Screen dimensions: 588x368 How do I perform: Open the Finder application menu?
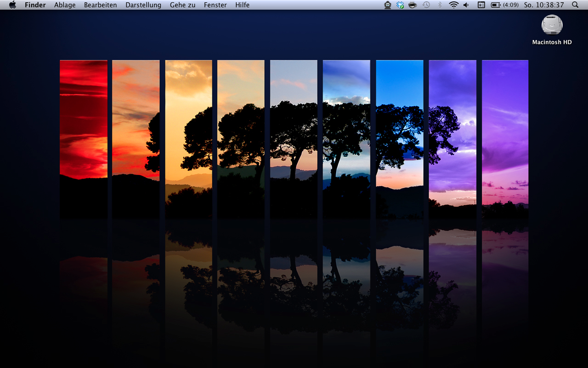click(x=35, y=5)
